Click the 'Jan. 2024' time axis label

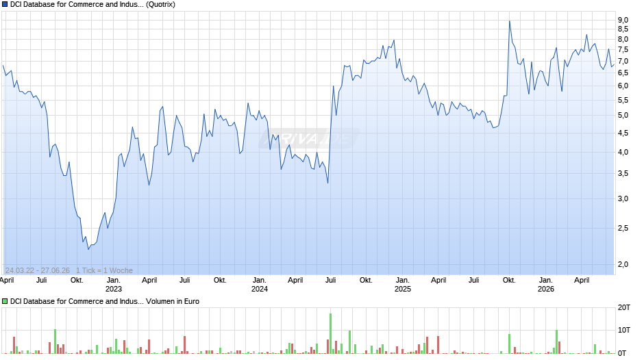(260, 285)
